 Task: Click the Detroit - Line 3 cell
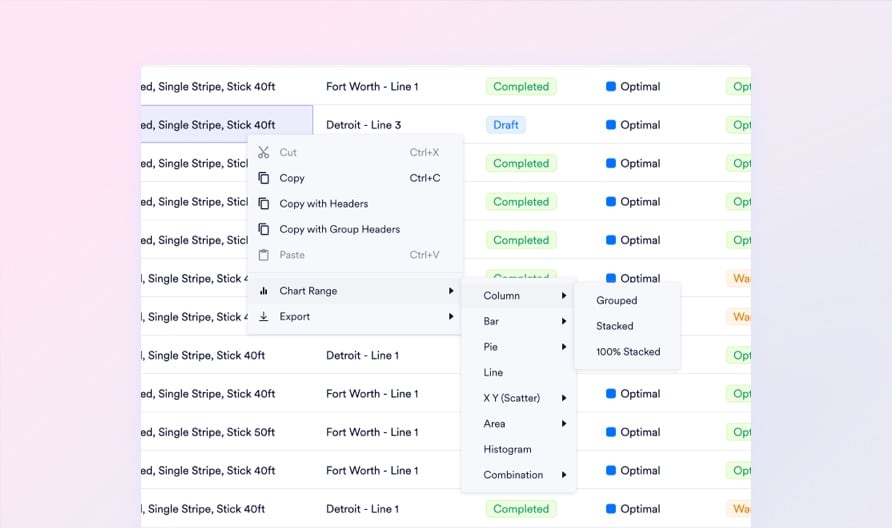(x=364, y=125)
